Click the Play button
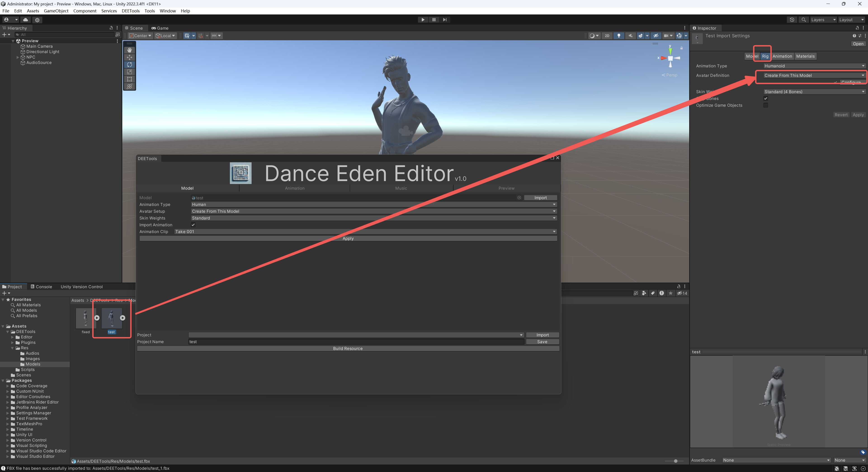The image size is (868, 472). pyautogui.click(x=423, y=19)
